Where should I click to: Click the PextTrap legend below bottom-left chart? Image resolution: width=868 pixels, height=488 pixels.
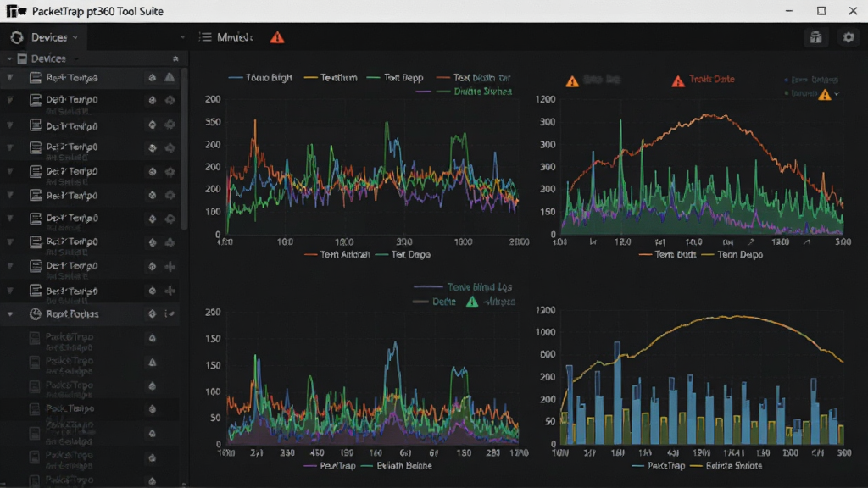(x=330, y=466)
